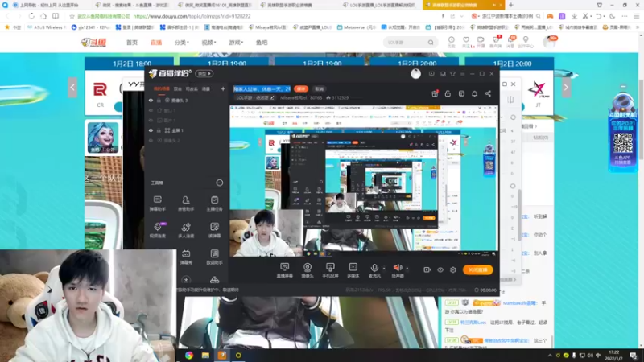
Task: Hide the Fullscreen 1 source using its eye
Action: (x=151, y=130)
